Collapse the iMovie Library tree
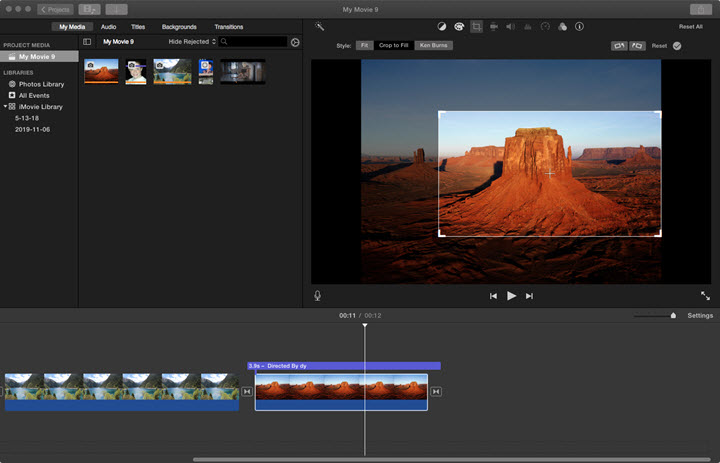 coord(5,106)
